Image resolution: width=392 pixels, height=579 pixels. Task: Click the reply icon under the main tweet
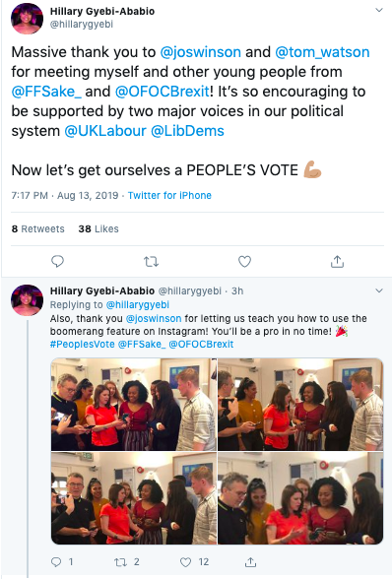point(57,262)
